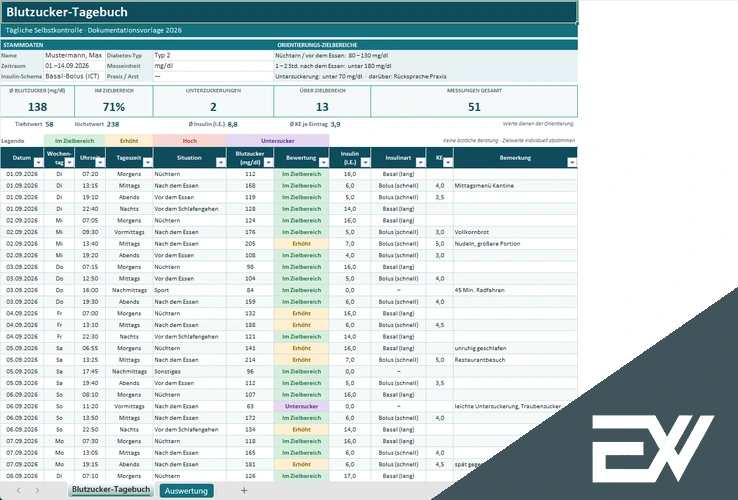This screenshot has height=500, width=738.
Task: Select the Nüchtern / vor dem Essen target line
Action: (331, 55)
